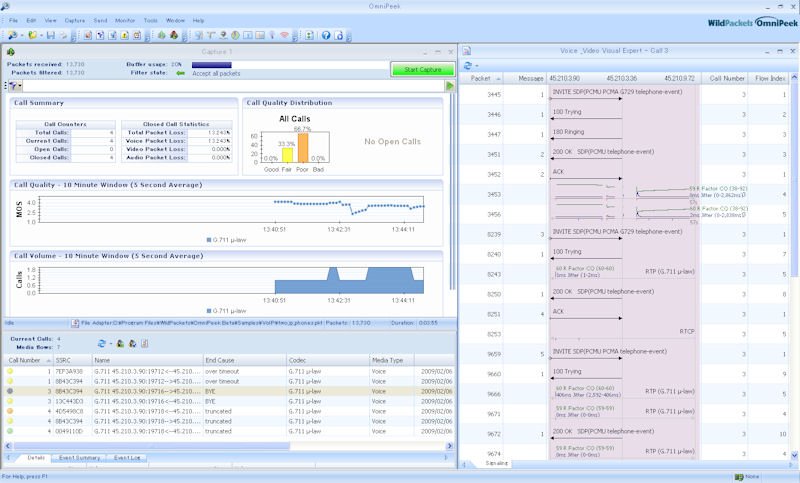Open the Monitor menu
This screenshot has width=800, height=483.
[x=124, y=20]
